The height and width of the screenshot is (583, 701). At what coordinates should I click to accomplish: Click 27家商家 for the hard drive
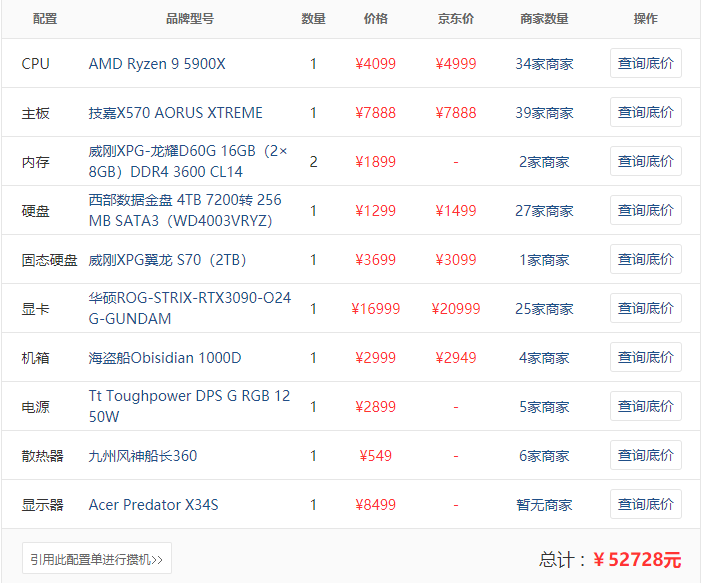[x=544, y=211]
